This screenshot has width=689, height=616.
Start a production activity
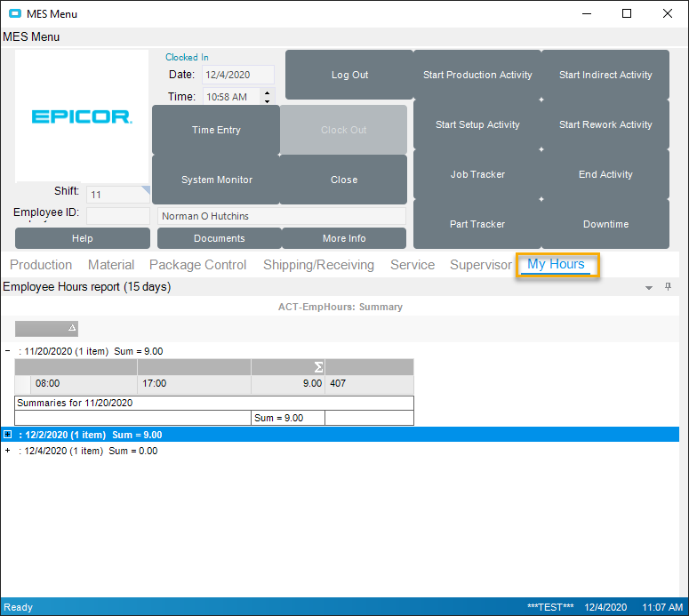point(477,75)
